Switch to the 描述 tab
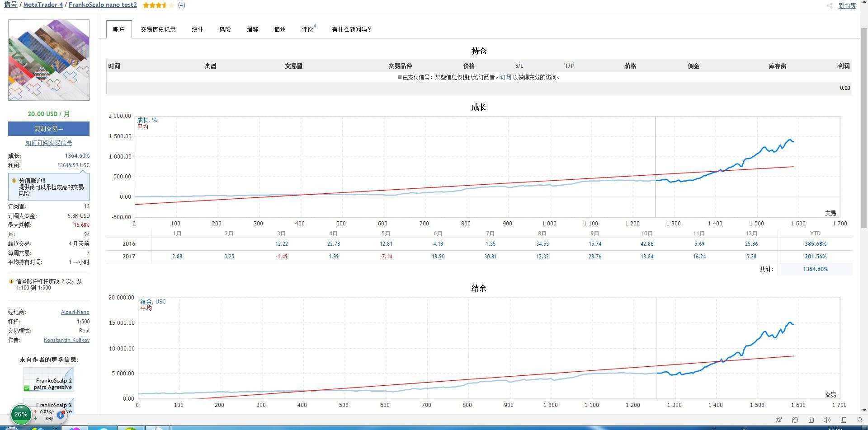This screenshot has height=430, width=868. [280, 29]
